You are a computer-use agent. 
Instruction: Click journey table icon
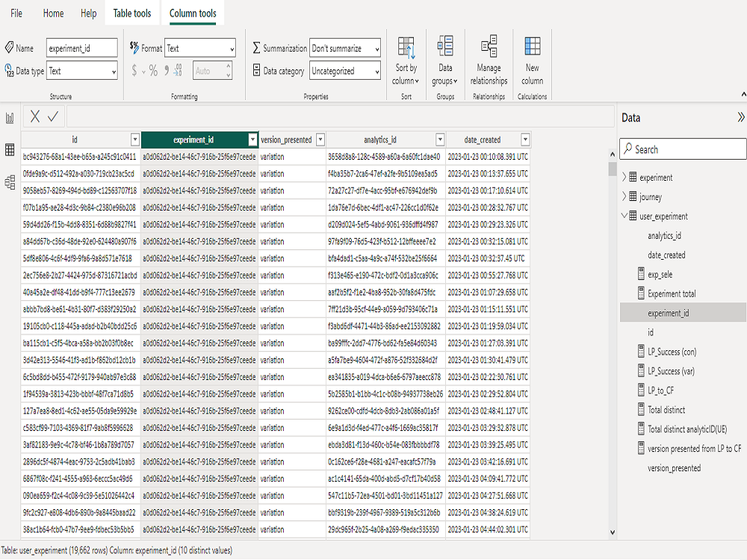click(x=633, y=196)
